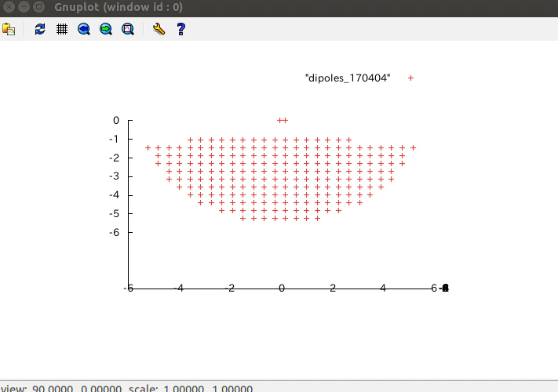Apply the previous zoom settings
Viewport: 558px width, 392px height.
[84, 29]
